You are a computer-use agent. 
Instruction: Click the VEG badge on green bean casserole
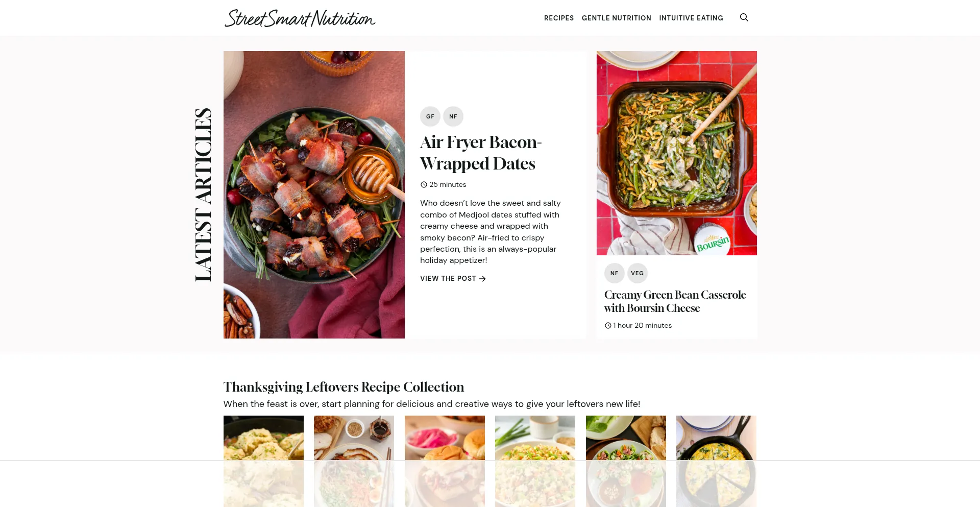(638, 273)
